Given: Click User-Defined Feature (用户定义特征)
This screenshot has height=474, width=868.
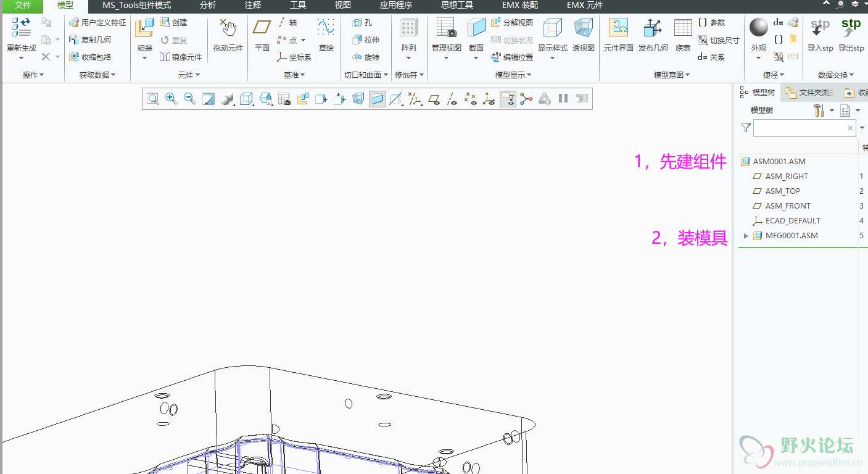Looking at the screenshot, I should click(97, 22).
